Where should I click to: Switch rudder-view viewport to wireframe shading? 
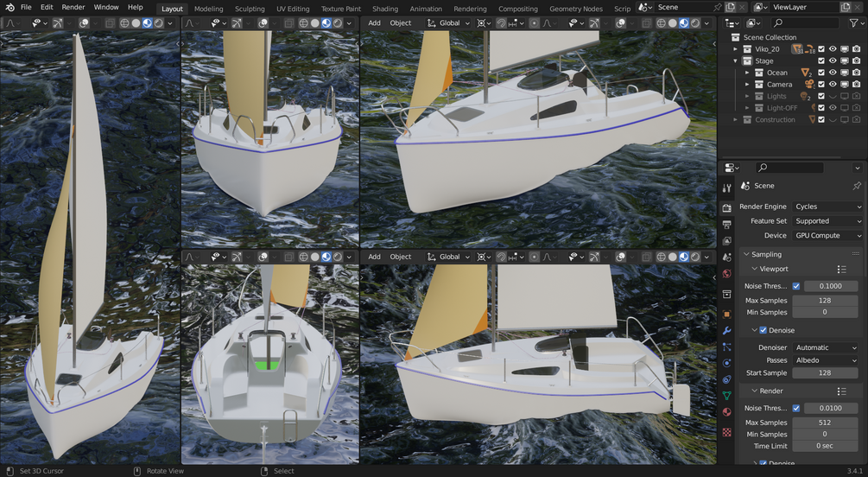(x=661, y=257)
